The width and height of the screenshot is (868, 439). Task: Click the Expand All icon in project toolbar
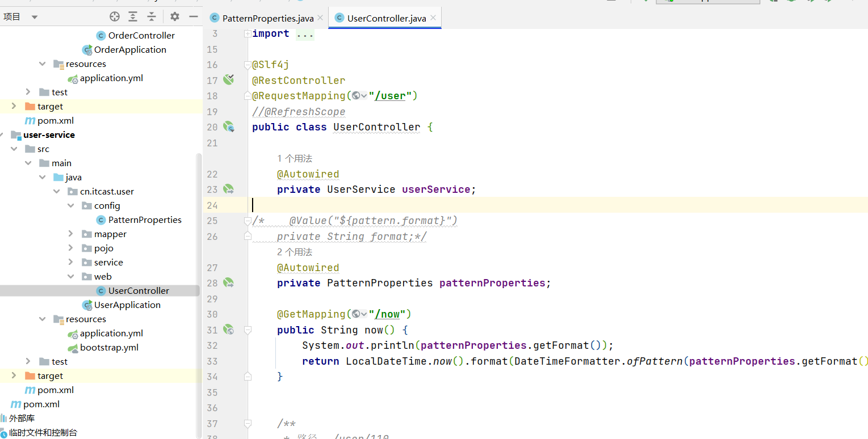pos(133,16)
